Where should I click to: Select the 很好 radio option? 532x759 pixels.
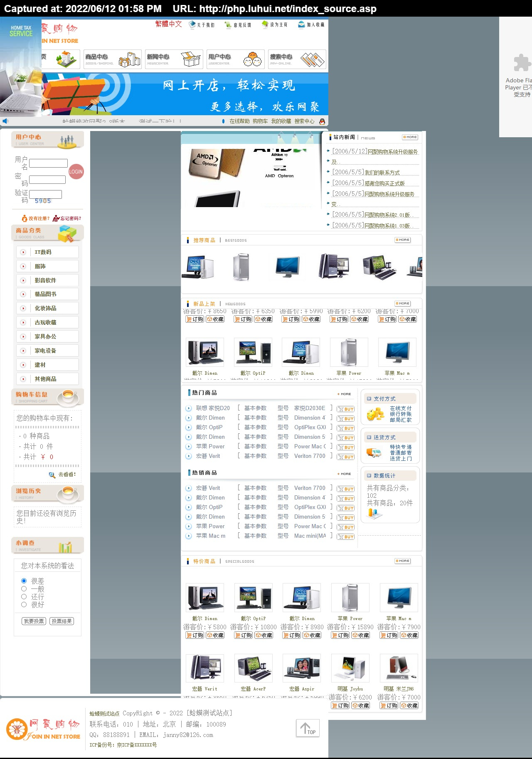24,604
